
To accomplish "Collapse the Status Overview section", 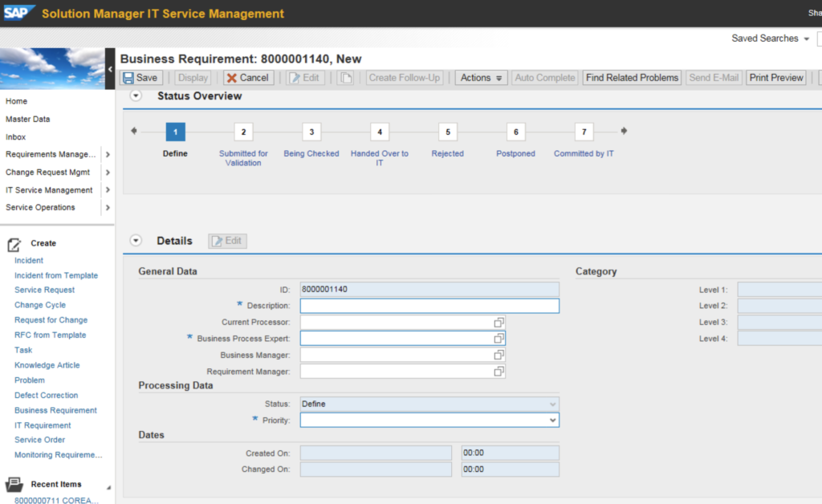I will click(x=135, y=95).
